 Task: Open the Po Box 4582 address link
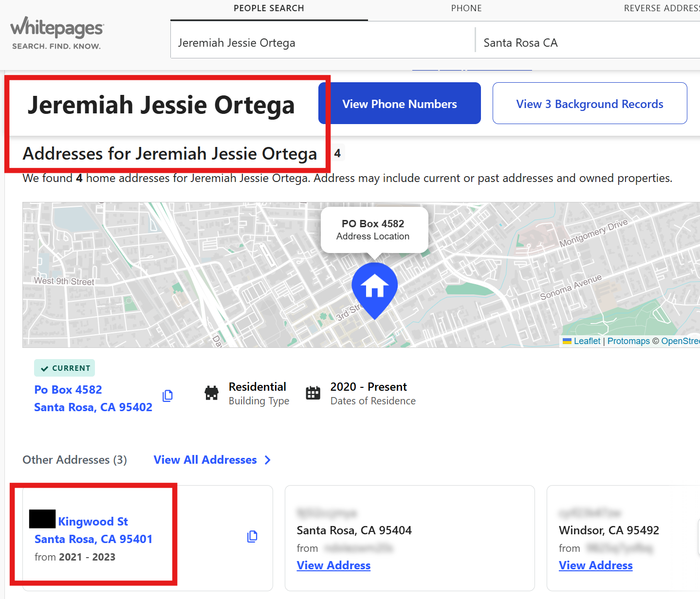68,390
